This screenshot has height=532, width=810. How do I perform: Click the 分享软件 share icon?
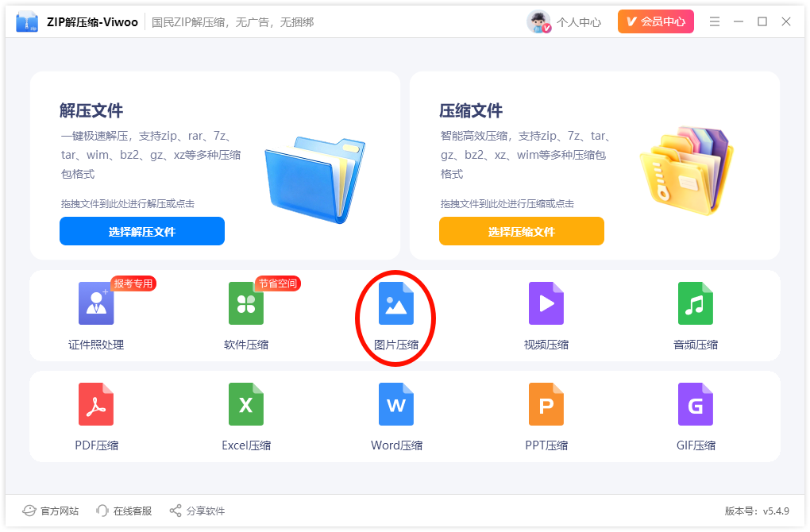coord(175,511)
